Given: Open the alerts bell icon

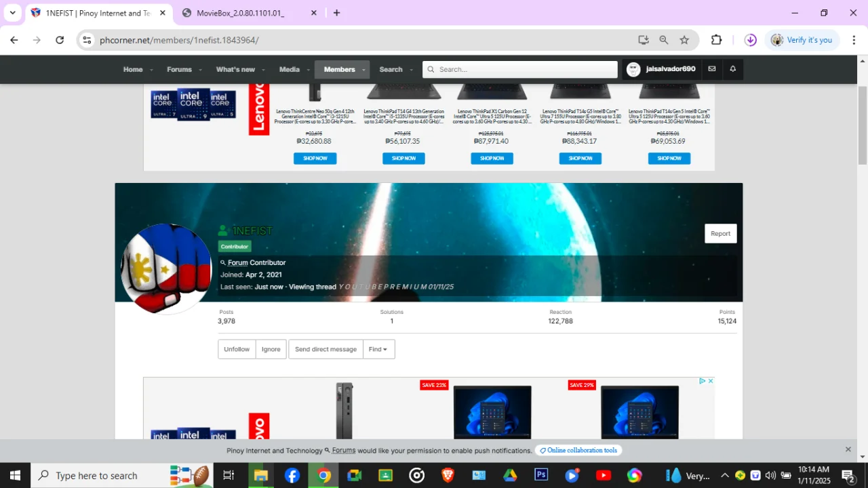Looking at the screenshot, I should pos(732,69).
